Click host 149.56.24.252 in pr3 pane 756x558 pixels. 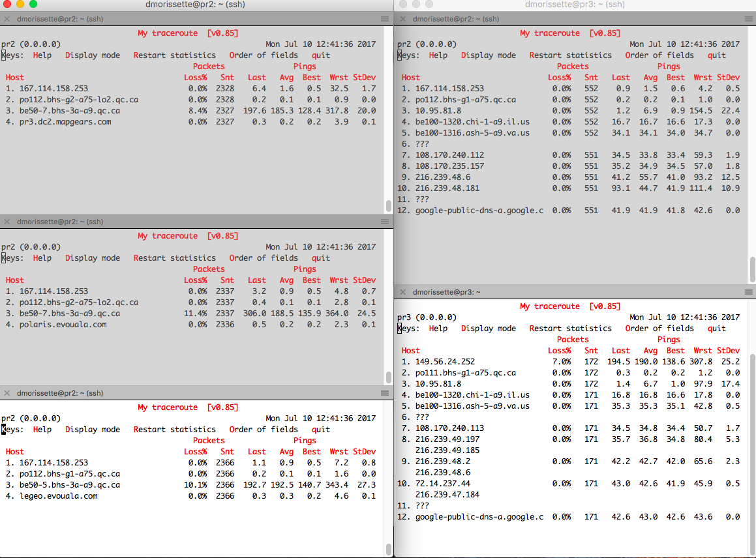445,362
